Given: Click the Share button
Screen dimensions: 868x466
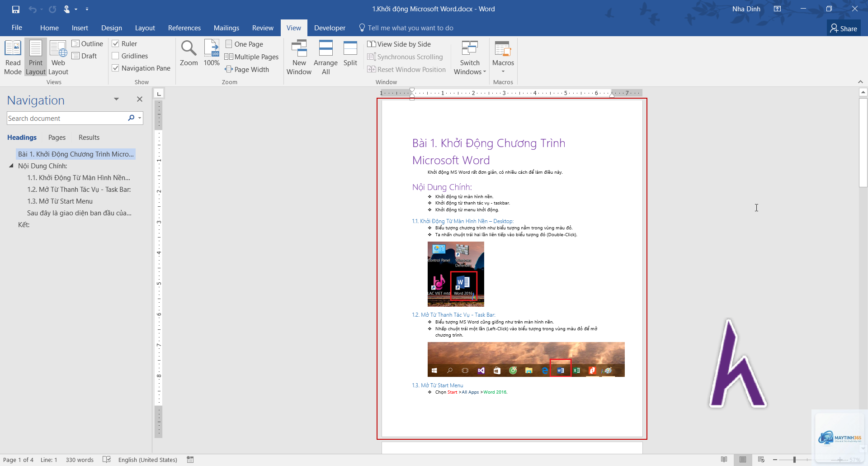Looking at the screenshot, I should (x=844, y=29).
